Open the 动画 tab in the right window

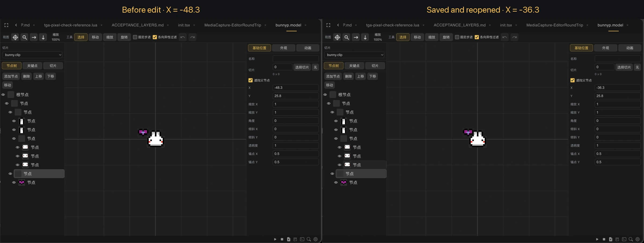[630, 48]
